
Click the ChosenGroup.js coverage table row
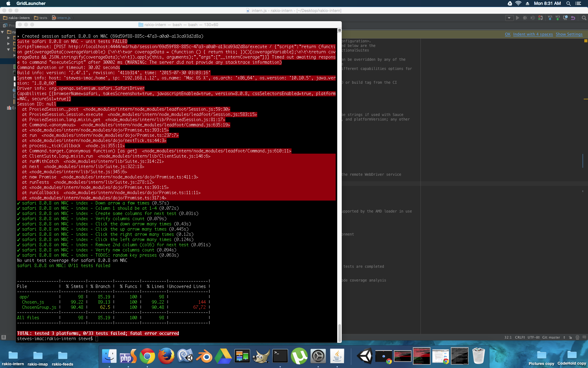pyautogui.click(x=113, y=307)
